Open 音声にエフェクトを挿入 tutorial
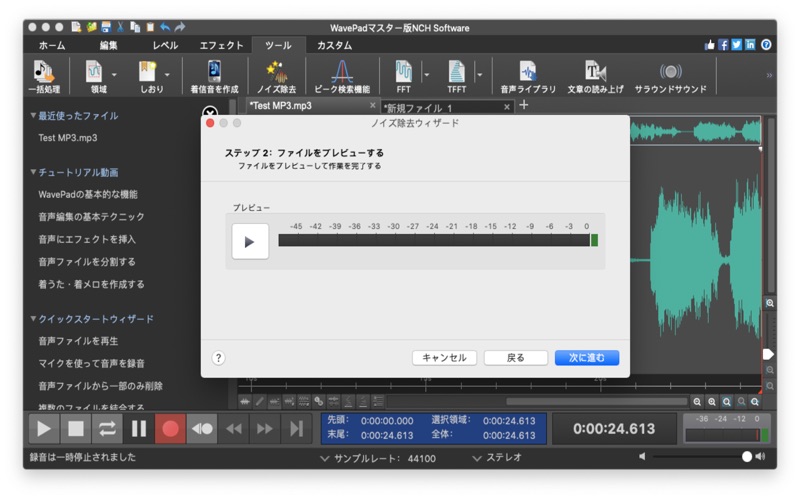The width and height of the screenshot is (800, 500). pos(87,239)
